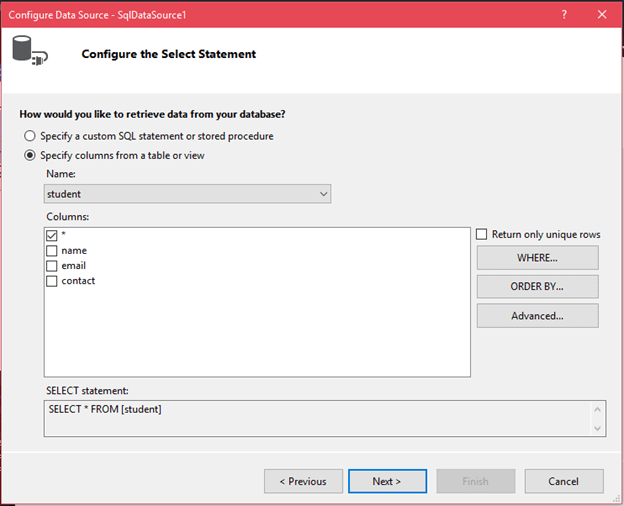Select specify columns from a table or view

coord(31,155)
